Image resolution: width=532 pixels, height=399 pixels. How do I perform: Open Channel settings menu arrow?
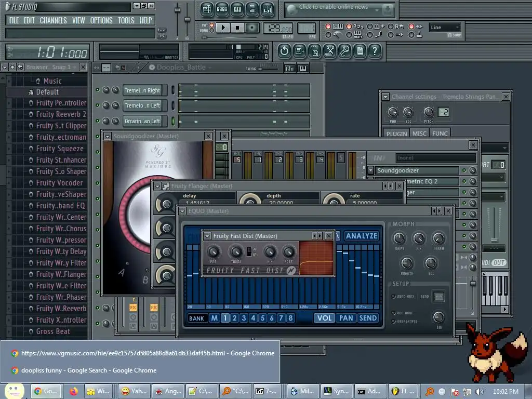[385, 97]
